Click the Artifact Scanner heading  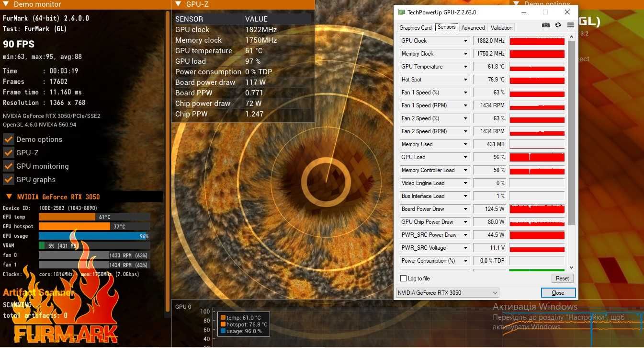[x=39, y=292]
